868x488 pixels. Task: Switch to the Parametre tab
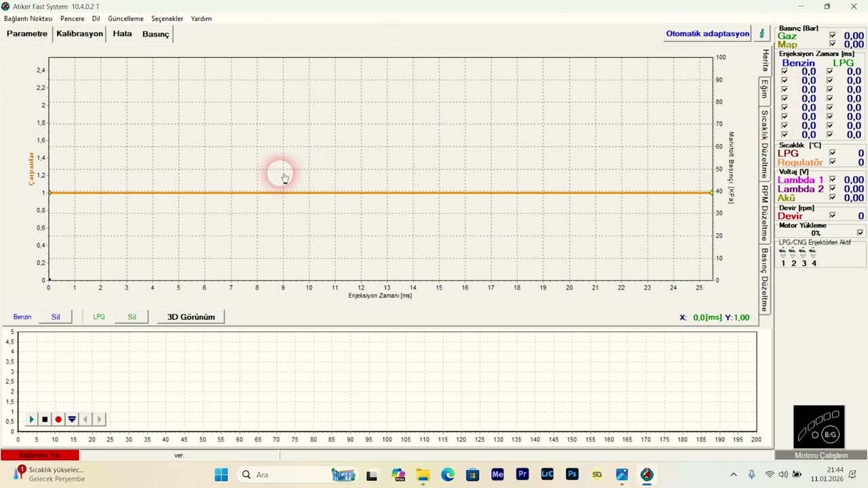click(27, 34)
